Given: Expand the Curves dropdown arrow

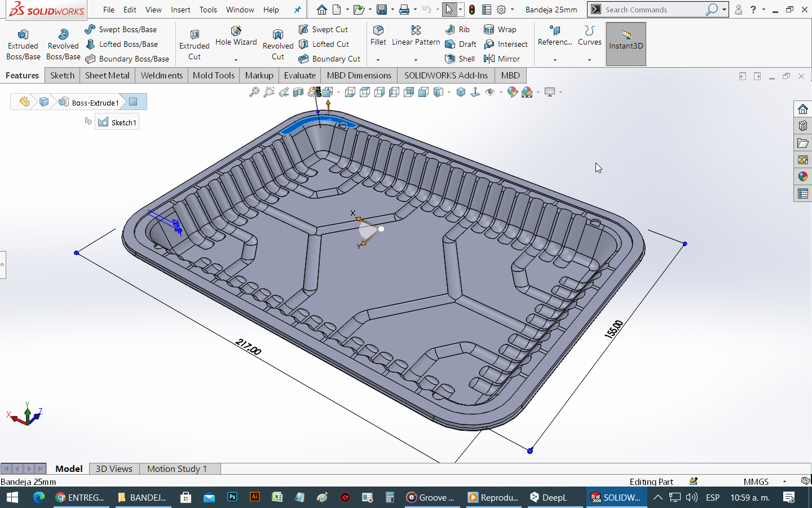Looking at the screenshot, I should [x=589, y=60].
